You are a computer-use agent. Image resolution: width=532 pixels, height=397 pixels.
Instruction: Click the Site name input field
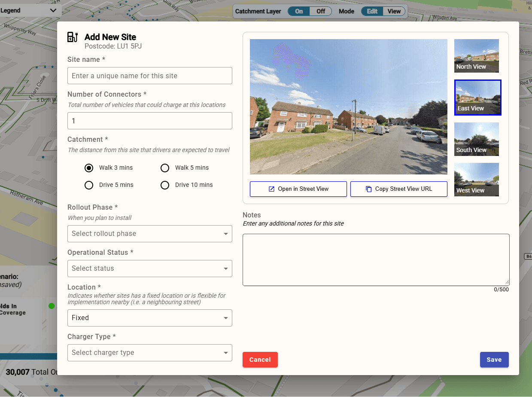point(149,76)
